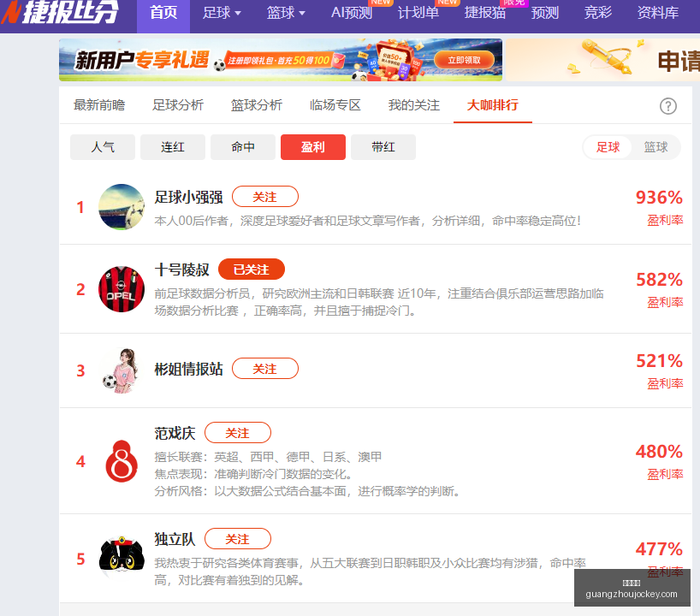The height and width of the screenshot is (616, 700).
Task: Open the 申请 banner on the right
Action: (602, 60)
